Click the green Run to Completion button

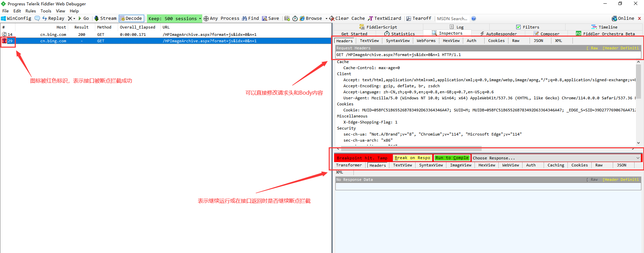click(x=451, y=158)
